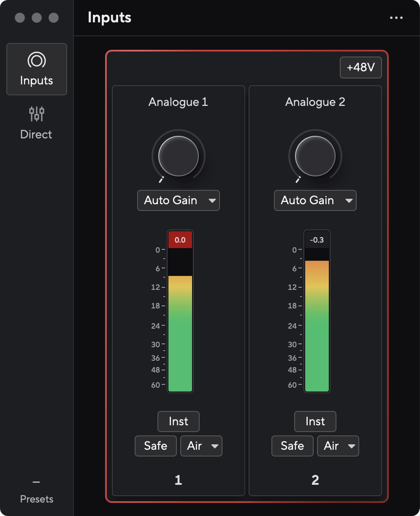Screen dimensions: 420x516
Task: Toggle Inst on Analogue 2
Action: [315, 421]
